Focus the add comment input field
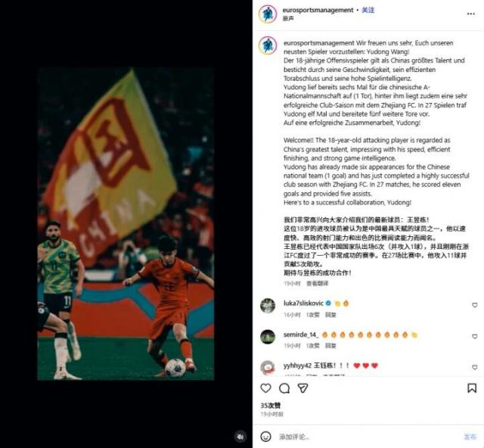 click(368, 437)
